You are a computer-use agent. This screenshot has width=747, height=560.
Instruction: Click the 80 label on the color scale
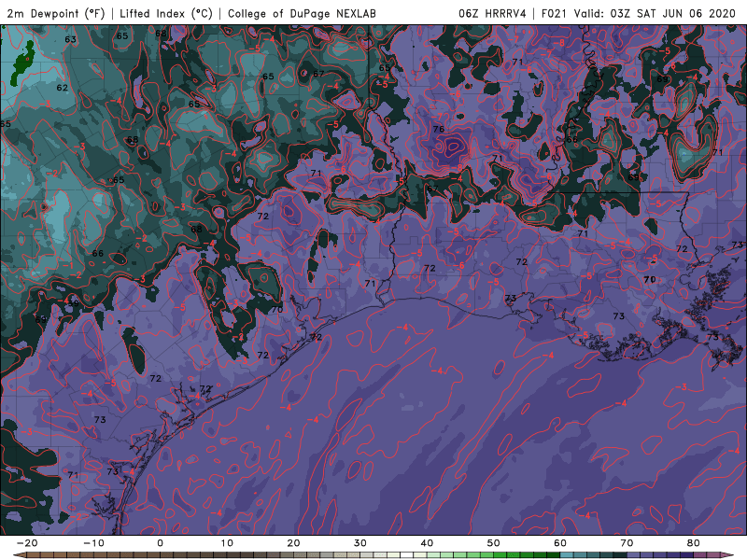(x=694, y=543)
